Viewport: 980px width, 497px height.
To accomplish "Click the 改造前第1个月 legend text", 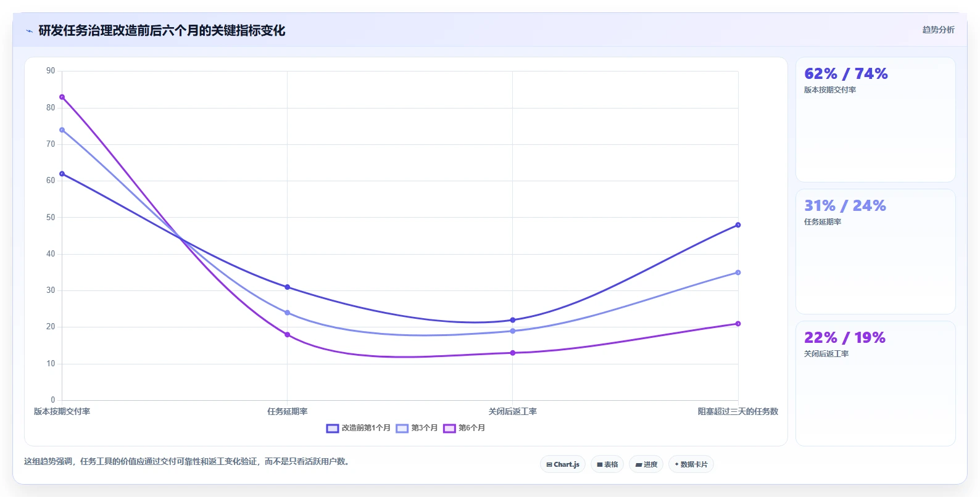I will [366, 428].
